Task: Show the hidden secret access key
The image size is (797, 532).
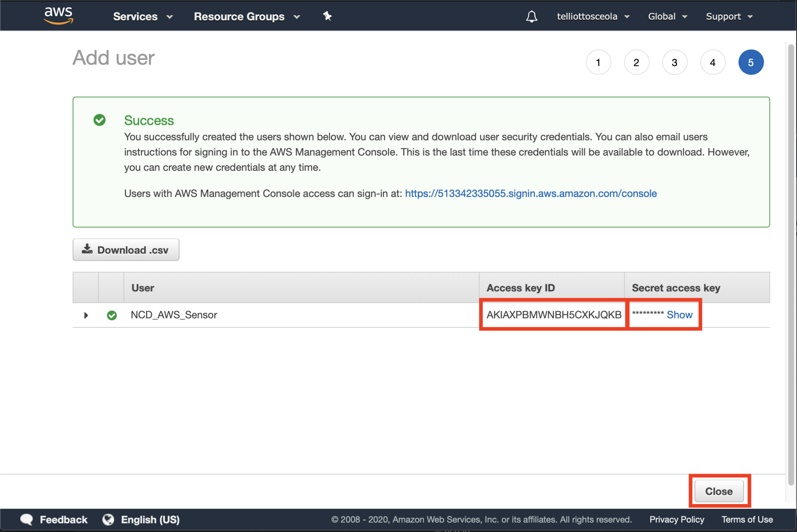Action: (x=679, y=315)
